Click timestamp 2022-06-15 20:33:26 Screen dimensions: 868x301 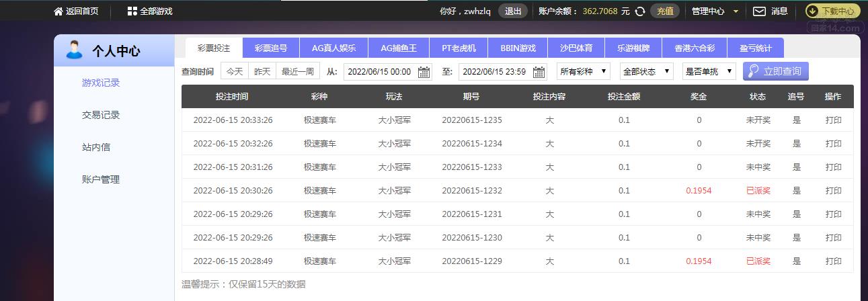(233, 120)
